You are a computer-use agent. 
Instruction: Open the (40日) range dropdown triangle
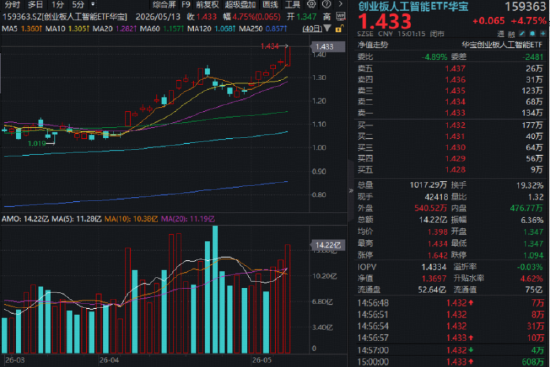327,28
